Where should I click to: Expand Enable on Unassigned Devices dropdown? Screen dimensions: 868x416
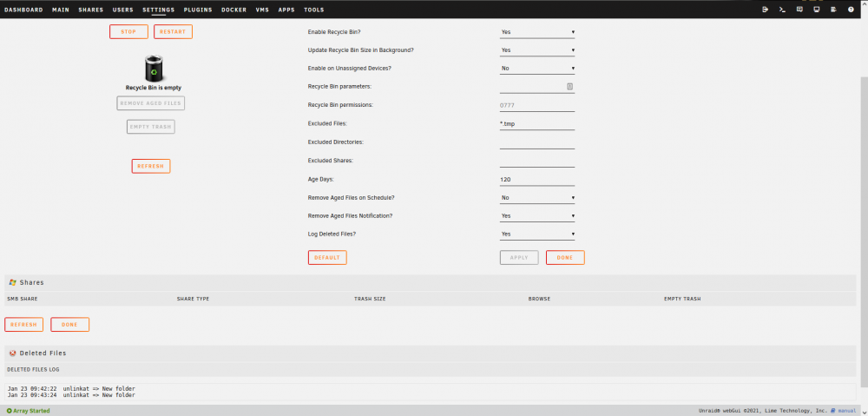pos(537,69)
